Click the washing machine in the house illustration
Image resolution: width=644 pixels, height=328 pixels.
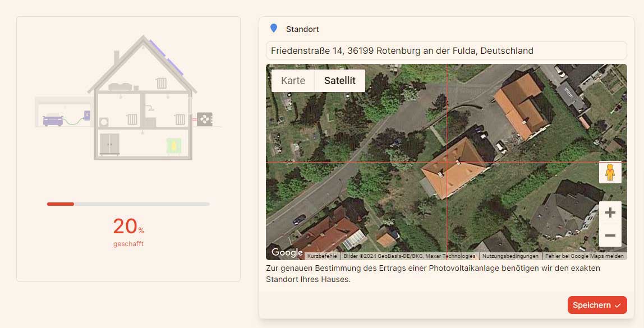click(104, 121)
